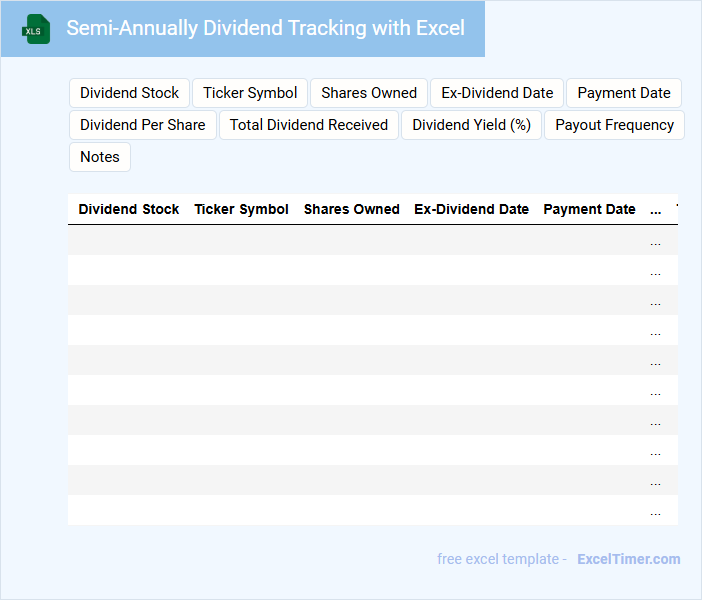Click the Ticker Symbol column header
The height and width of the screenshot is (600, 702).
click(x=241, y=210)
